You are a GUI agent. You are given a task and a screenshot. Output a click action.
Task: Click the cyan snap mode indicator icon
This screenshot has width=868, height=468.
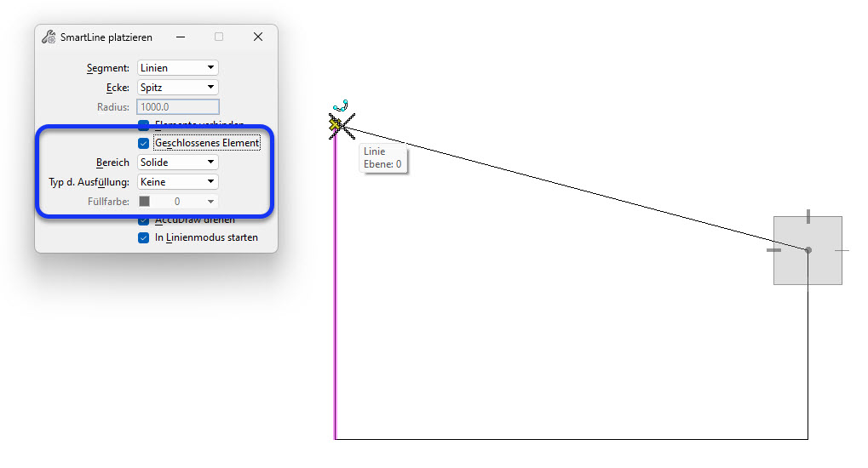[x=341, y=106]
